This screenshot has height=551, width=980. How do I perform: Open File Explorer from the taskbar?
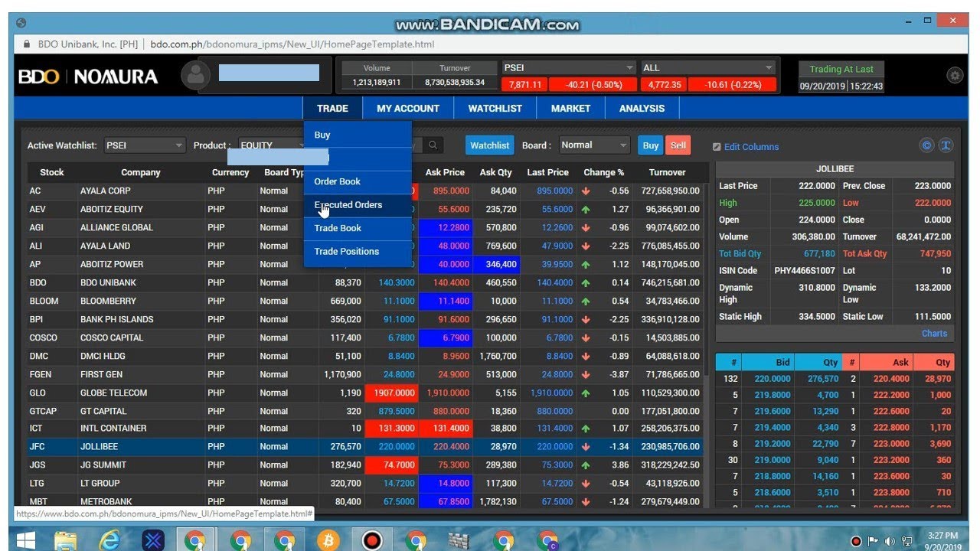click(66, 540)
